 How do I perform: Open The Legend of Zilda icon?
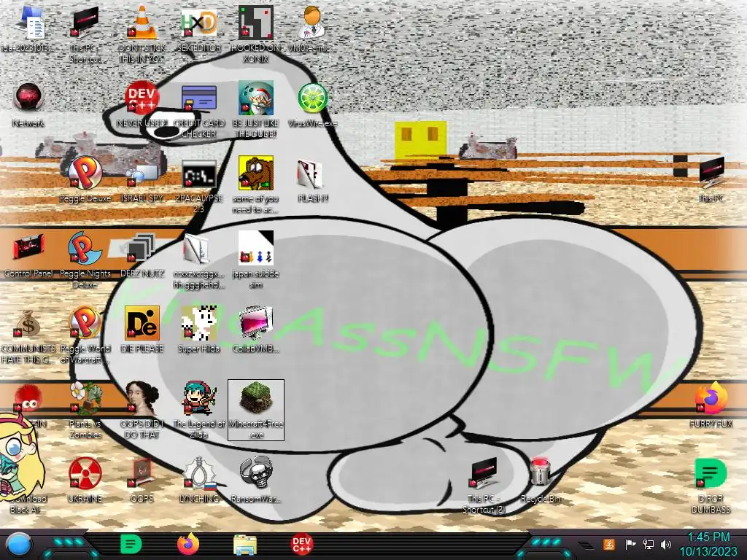click(199, 410)
